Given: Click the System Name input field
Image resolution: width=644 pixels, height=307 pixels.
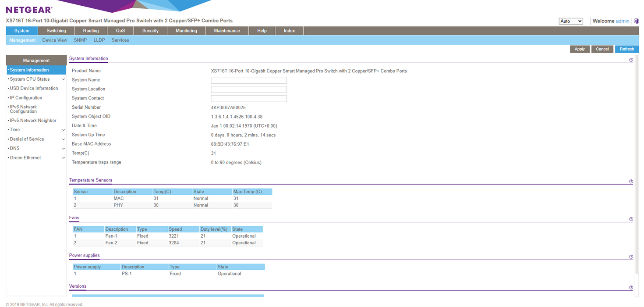Looking at the screenshot, I should tap(249, 80).
